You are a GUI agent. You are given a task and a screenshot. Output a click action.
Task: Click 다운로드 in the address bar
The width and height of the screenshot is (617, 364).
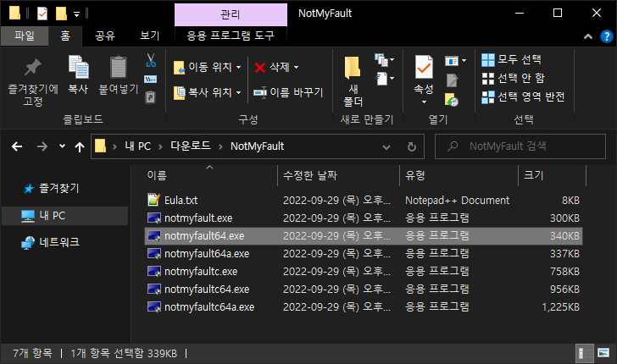[191, 146]
